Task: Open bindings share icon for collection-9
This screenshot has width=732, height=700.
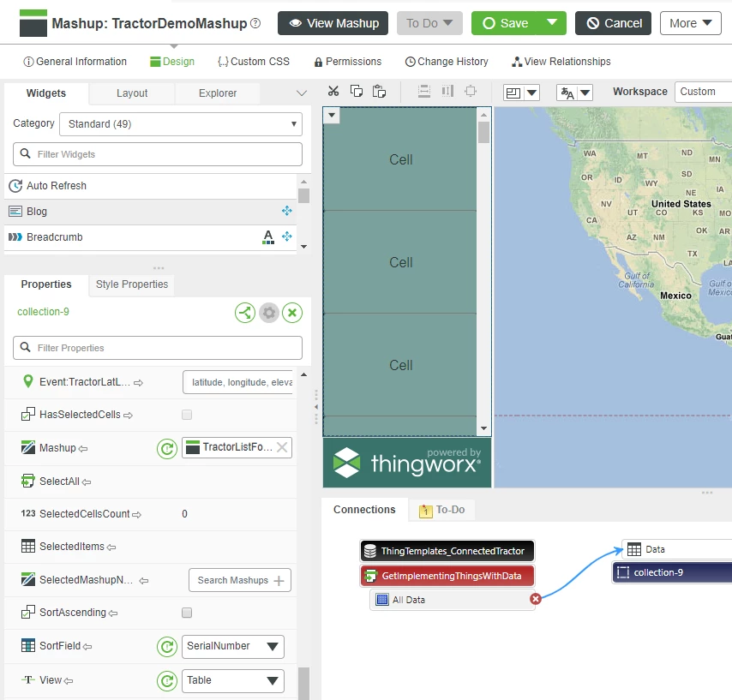Action: pos(245,313)
